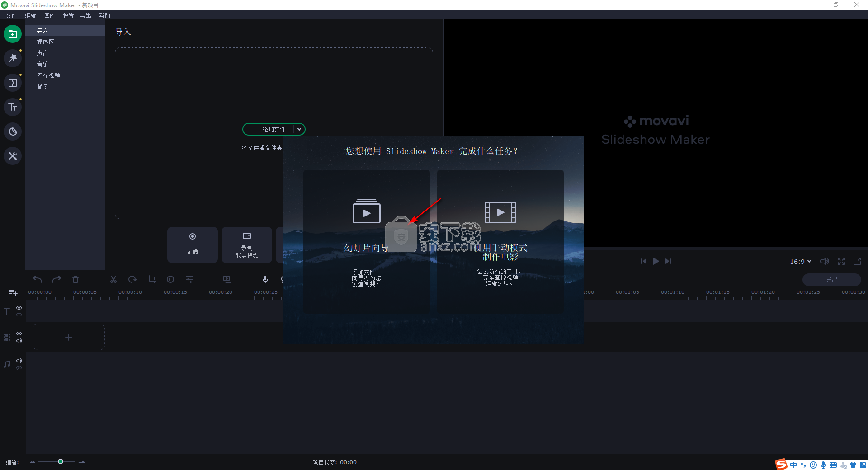
Task: Click the Crop tool icon
Action: 152,279
